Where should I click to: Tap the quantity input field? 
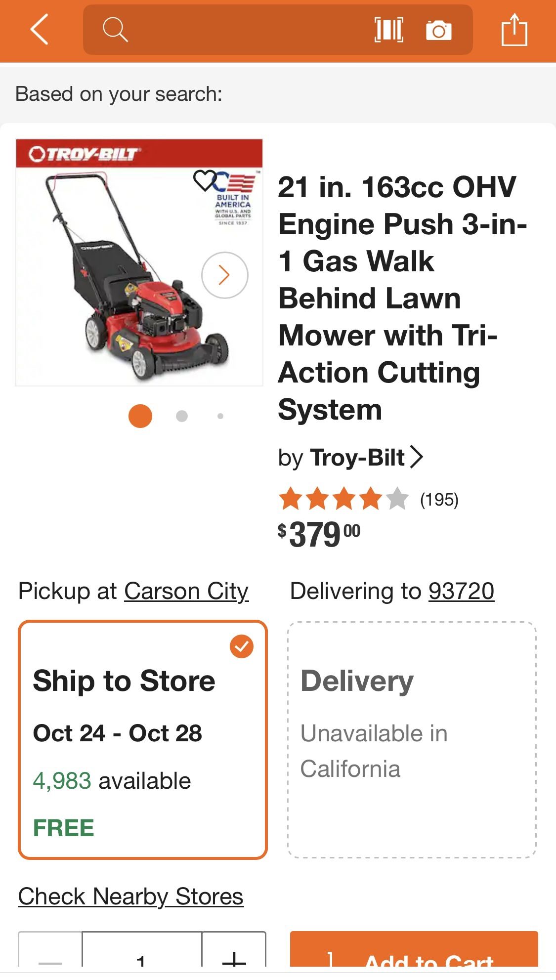(x=140, y=959)
